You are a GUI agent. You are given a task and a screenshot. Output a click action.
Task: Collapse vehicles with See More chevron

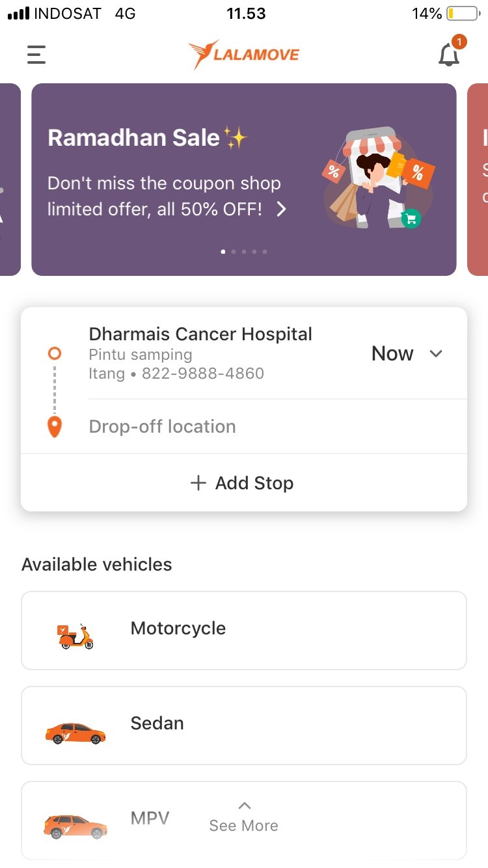245,806
